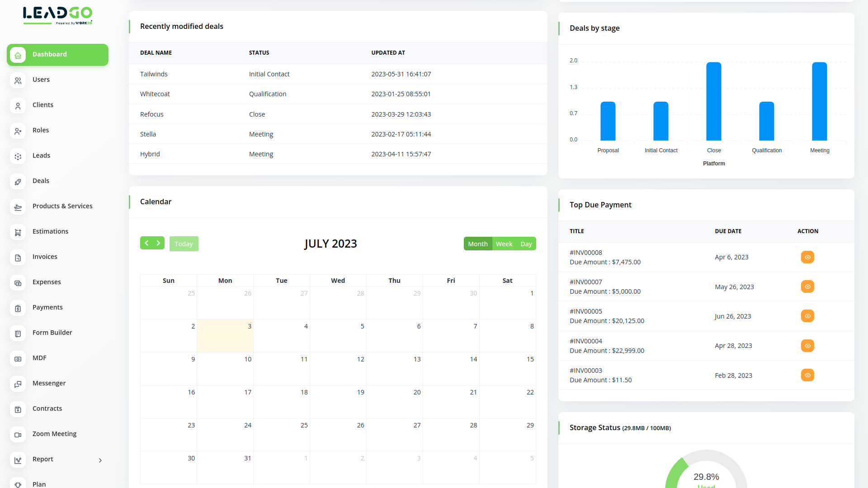Go to the next calendar month

(158, 243)
